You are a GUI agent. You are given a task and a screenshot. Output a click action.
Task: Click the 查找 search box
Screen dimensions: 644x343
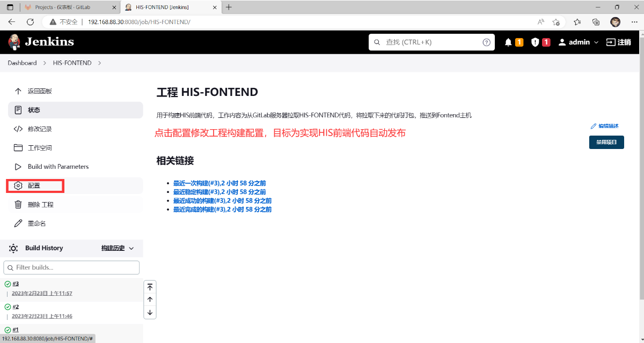pos(431,42)
